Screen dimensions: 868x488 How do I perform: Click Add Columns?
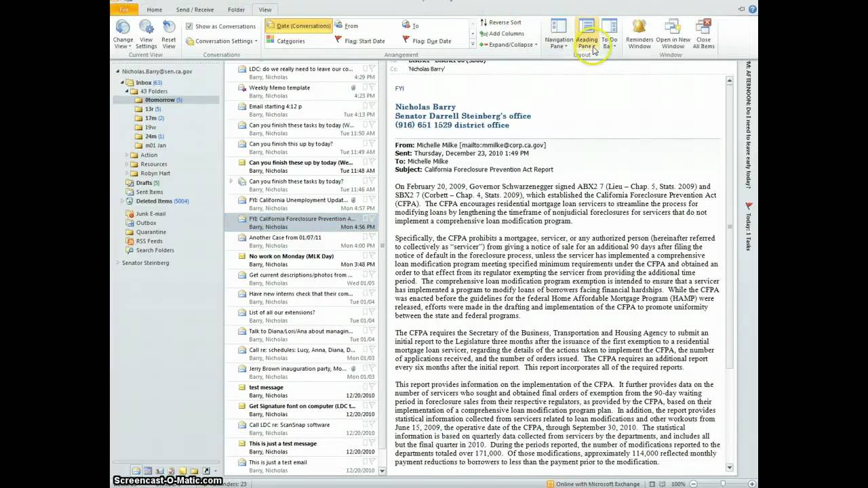point(502,33)
